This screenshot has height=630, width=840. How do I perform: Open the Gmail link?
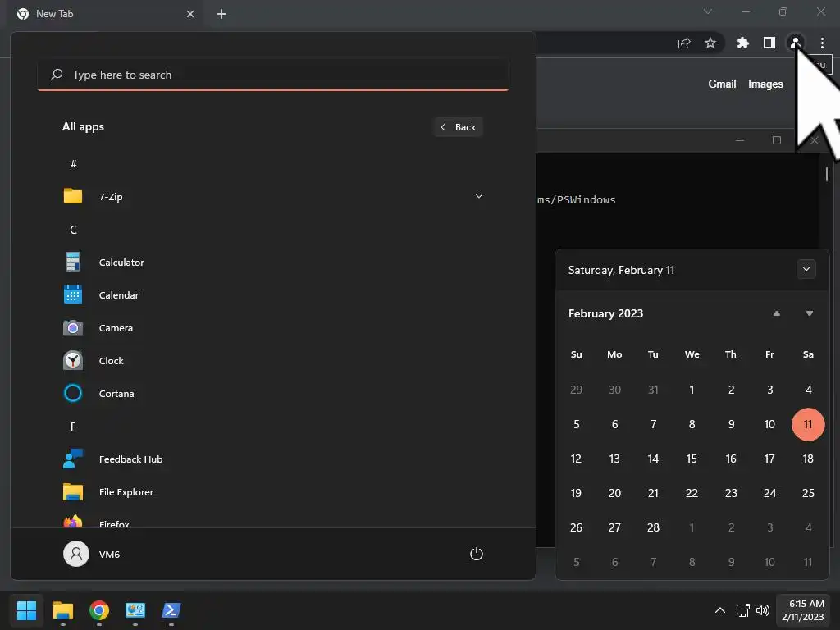722,84
